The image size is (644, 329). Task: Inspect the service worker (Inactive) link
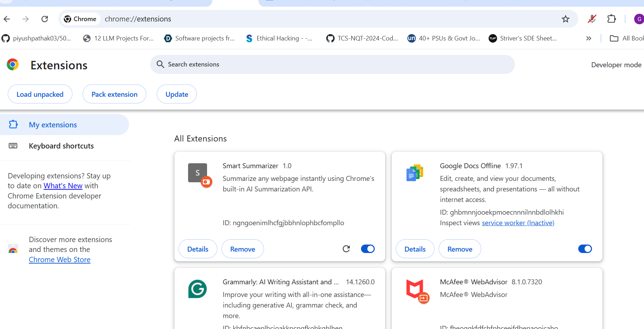[x=518, y=223]
